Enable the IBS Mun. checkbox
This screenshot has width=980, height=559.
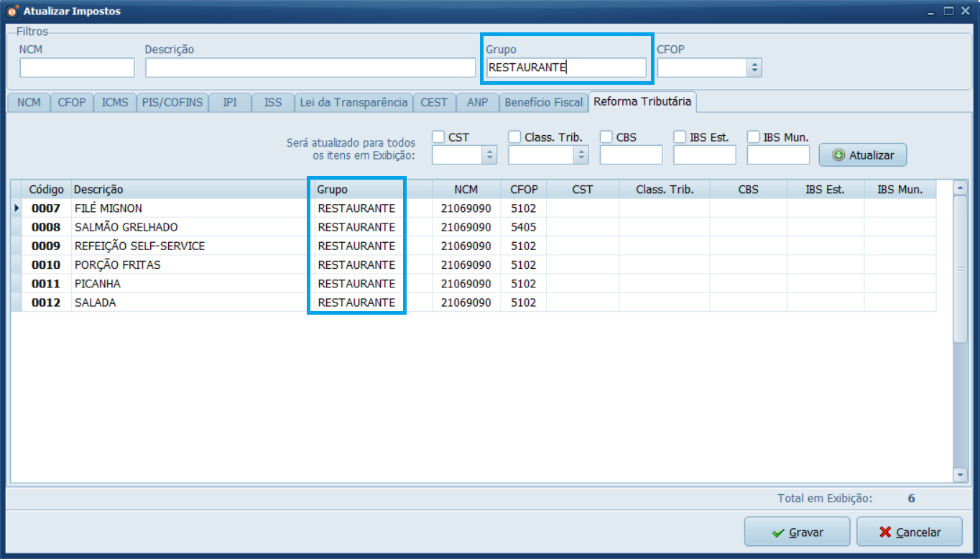pos(754,137)
